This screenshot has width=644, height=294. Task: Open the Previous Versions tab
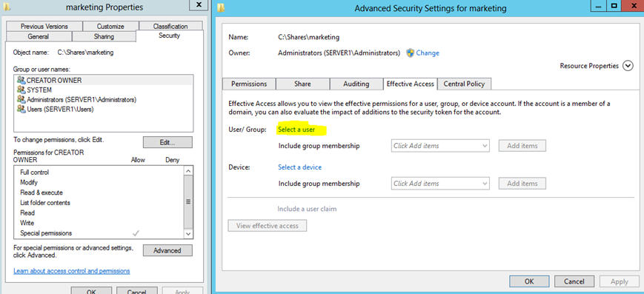tap(44, 26)
